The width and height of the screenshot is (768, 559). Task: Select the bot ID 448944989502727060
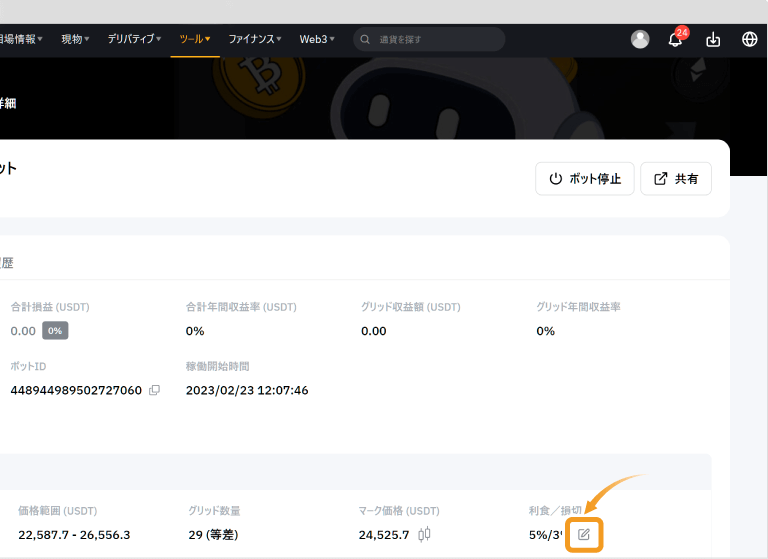[76, 390]
